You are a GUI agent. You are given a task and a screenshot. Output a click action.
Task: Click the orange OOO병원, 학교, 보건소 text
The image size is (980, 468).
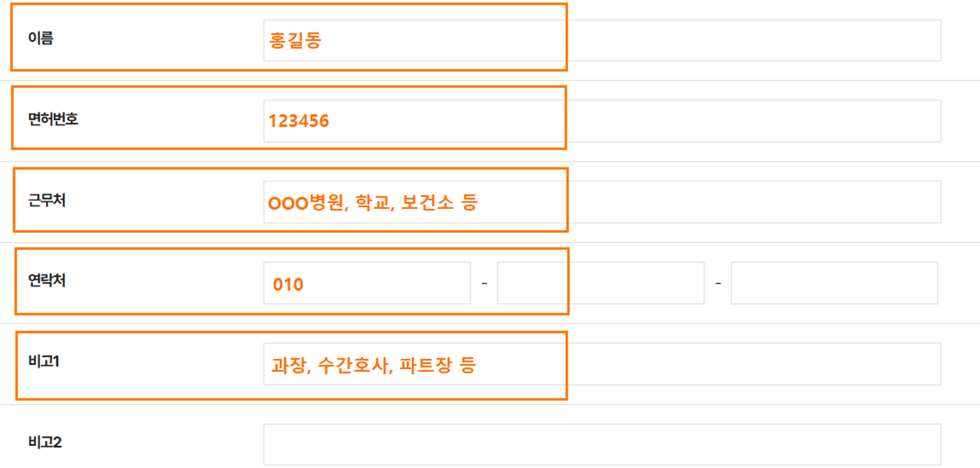(x=373, y=203)
